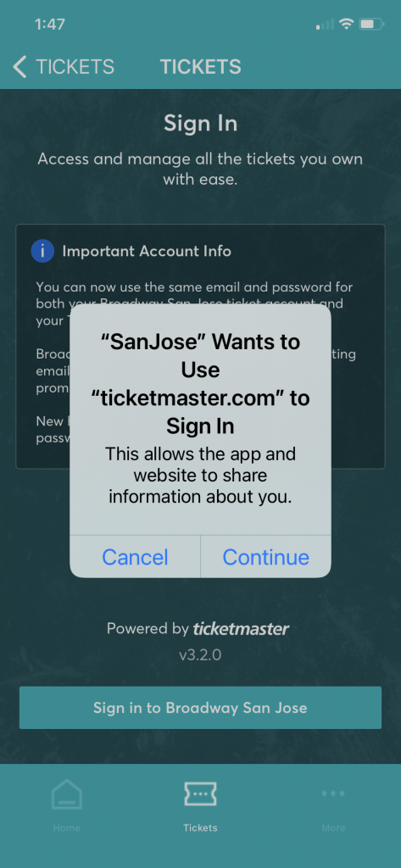Tap the battery status icon

[x=371, y=25]
